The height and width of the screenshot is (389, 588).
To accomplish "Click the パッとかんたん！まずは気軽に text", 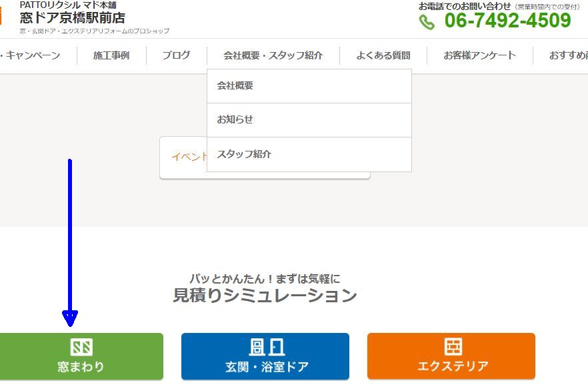I will pos(265,279).
